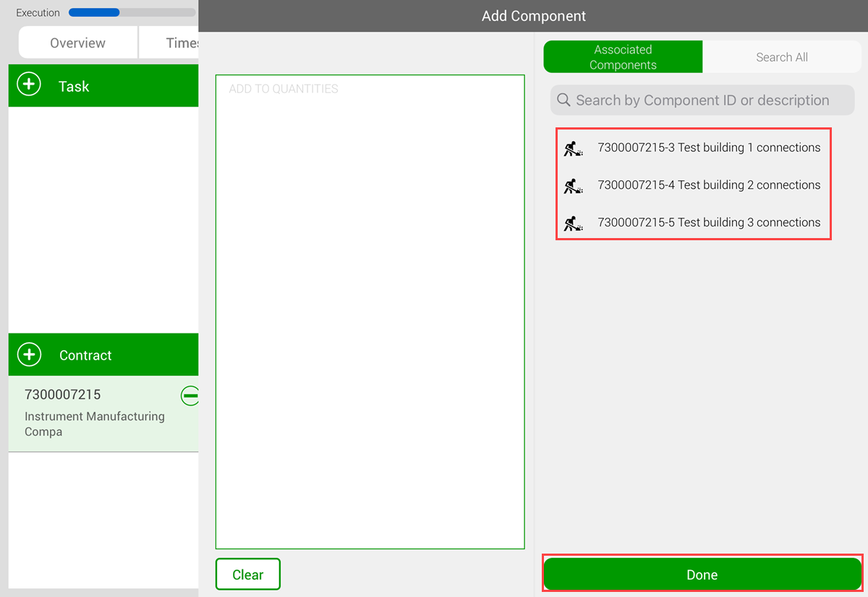Image resolution: width=868 pixels, height=597 pixels.
Task: Open the Overview tab
Action: [x=77, y=43]
